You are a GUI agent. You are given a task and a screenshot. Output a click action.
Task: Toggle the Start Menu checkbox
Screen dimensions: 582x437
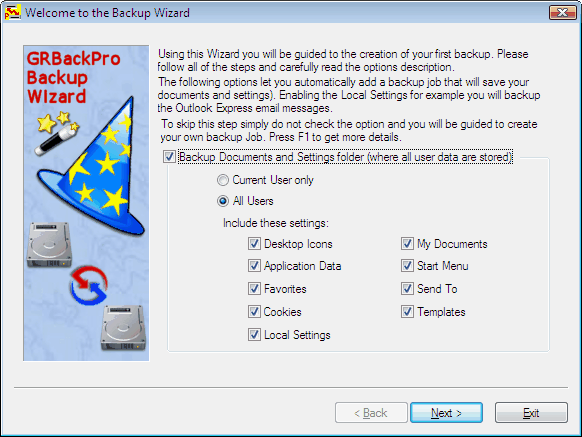407,266
